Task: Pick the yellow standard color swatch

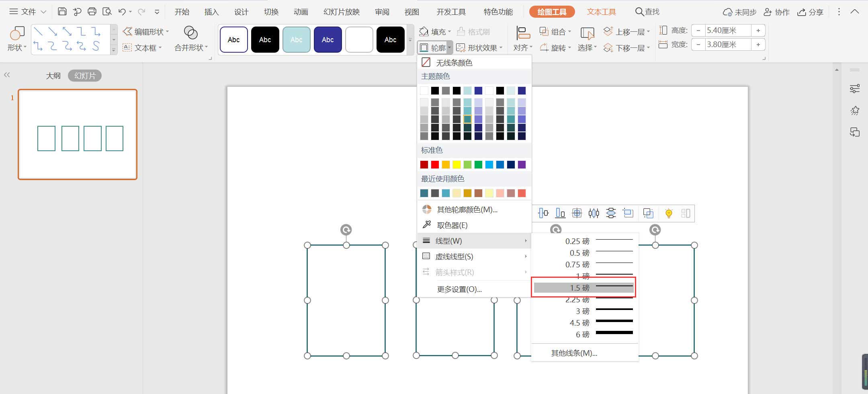Action: (x=457, y=164)
